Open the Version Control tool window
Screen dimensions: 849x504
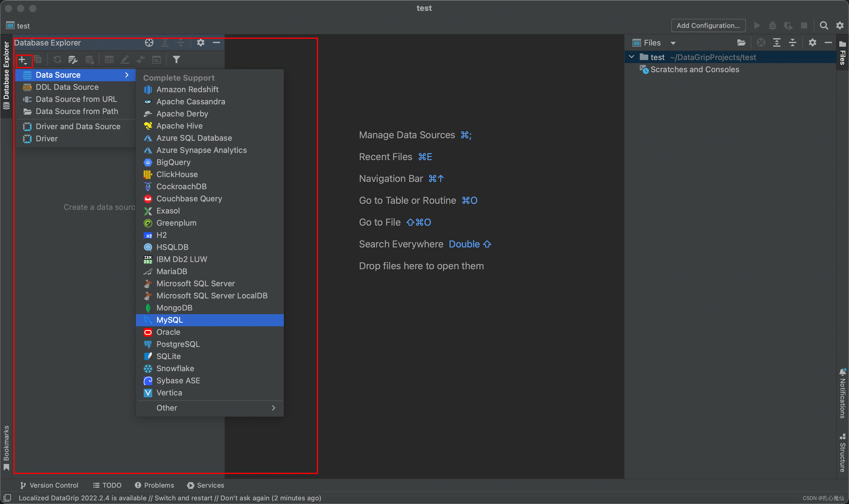click(x=50, y=485)
